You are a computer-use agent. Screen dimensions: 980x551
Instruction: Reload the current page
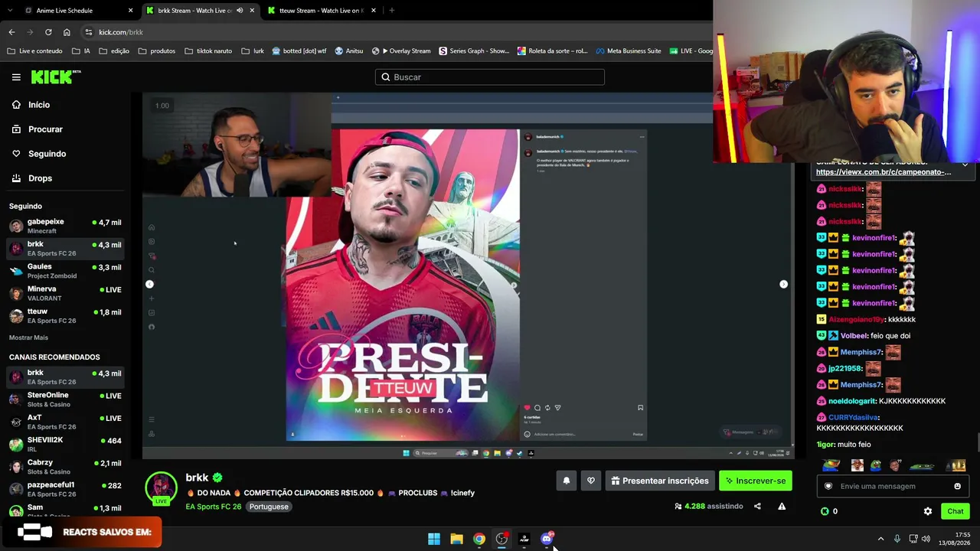click(x=48, y=32)
